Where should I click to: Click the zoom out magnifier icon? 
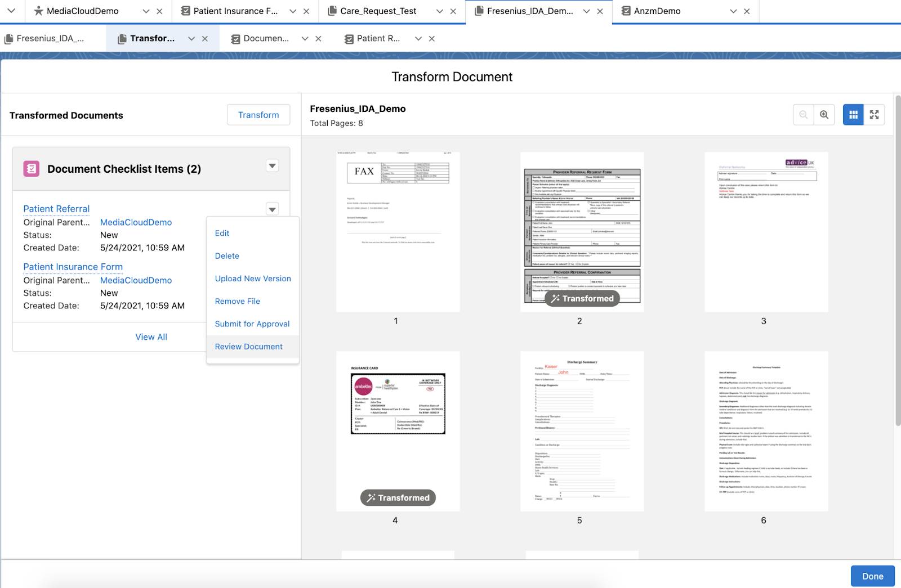(804, 115)
